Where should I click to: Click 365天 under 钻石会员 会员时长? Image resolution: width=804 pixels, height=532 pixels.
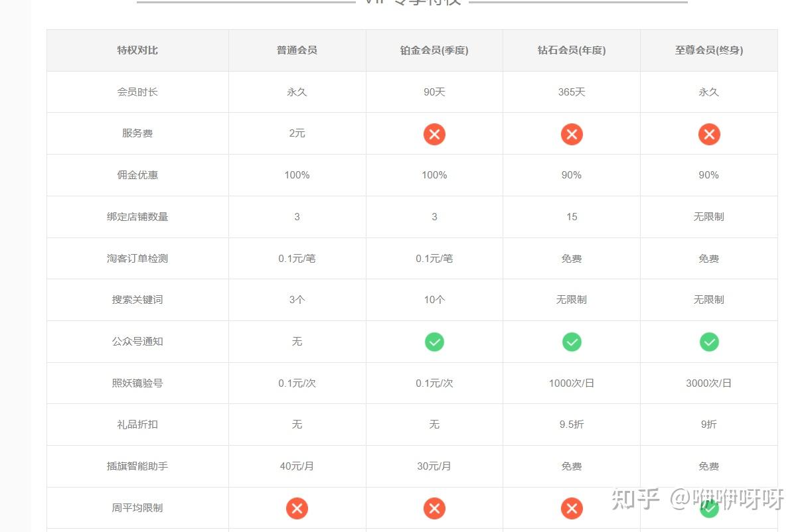(572, 92)
